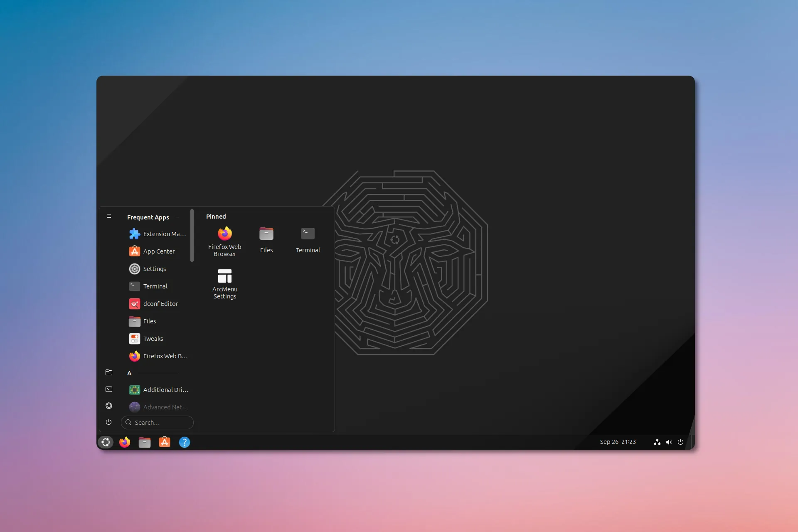
Task: Click the Search field in ArcMenu
Action: point(157,422)
